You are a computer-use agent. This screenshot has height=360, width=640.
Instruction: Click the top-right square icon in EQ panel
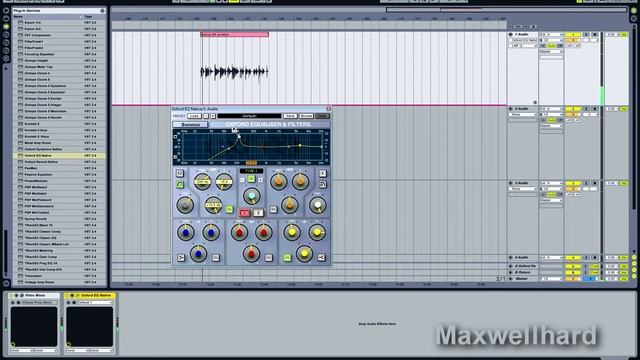point(322,173)
